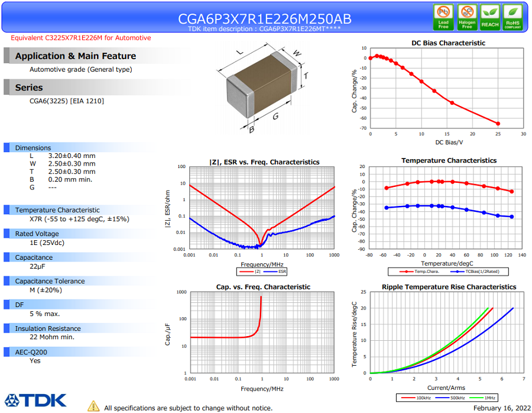Screen dimensions: 532x413
Task: Select the W row's 2.50±0.30 mm value
Action: pos(72,164)
